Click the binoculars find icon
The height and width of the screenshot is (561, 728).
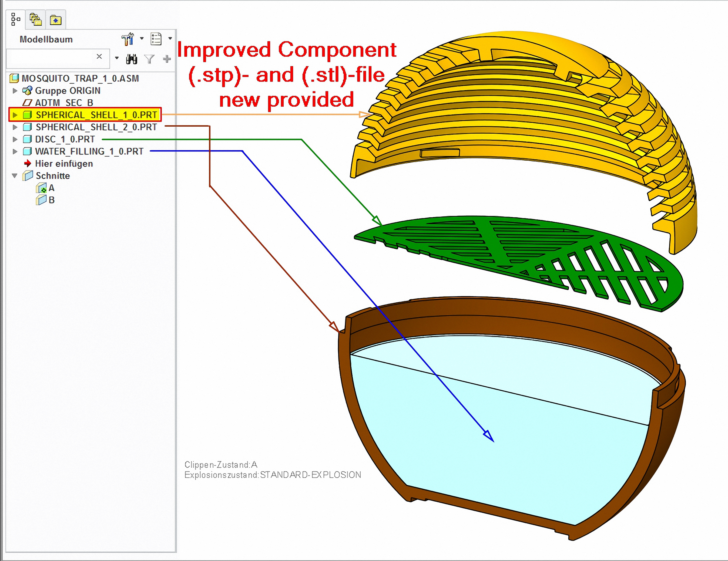click(x=132, y=59)
